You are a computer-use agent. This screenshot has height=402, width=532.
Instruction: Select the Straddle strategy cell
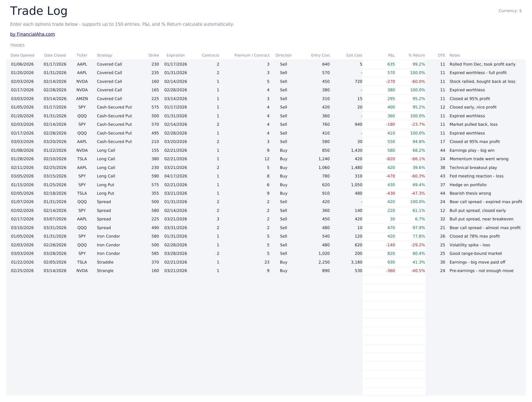(105, 262)
